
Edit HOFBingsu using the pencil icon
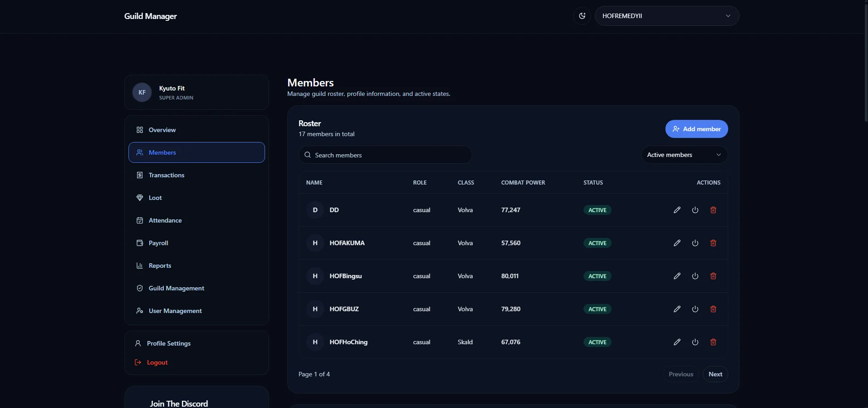click(677, 276)
